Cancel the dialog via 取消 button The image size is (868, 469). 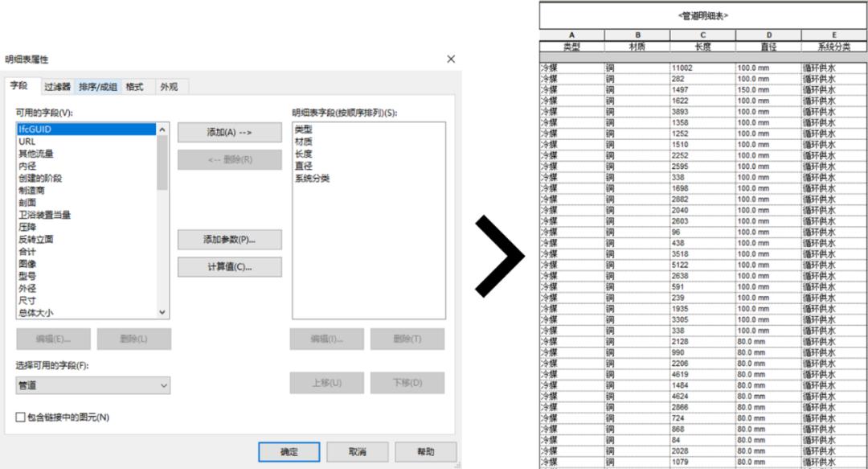click(x=357, y=451)
